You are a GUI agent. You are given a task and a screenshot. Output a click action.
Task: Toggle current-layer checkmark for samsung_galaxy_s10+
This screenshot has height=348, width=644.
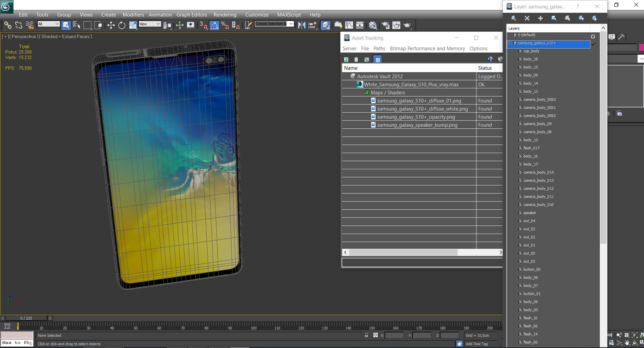[593, 44]
